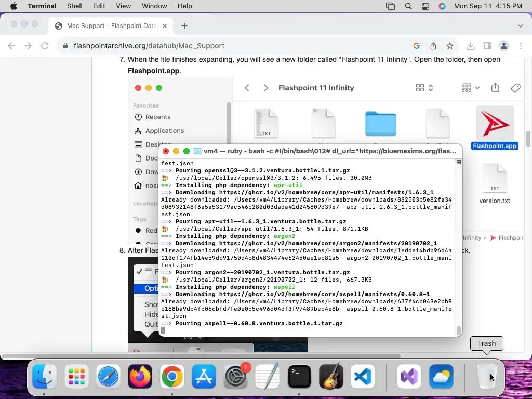Open the Window menu
532x399 pixels.
(x=154, y=6)
